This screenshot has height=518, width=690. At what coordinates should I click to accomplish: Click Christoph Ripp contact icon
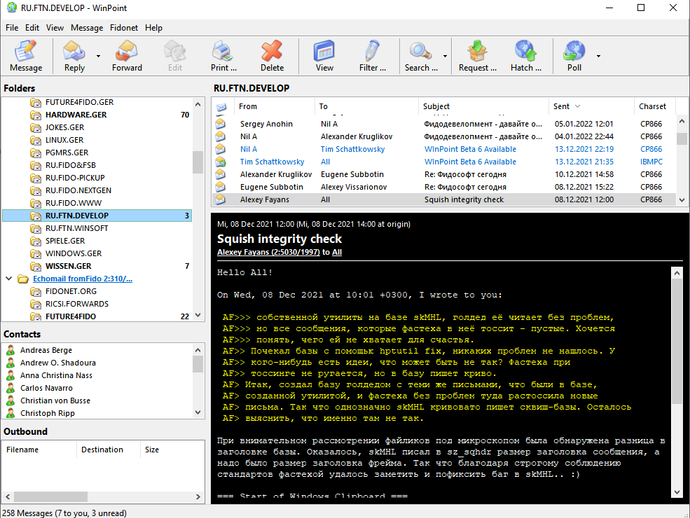[x=11, y=413]
